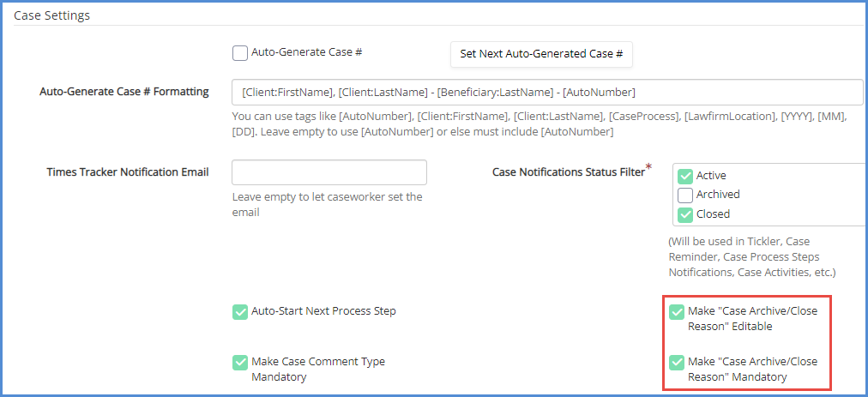Uncheck the Active status filter checkbox
This screenshot has width=868, height=397.
pos(685,176)
